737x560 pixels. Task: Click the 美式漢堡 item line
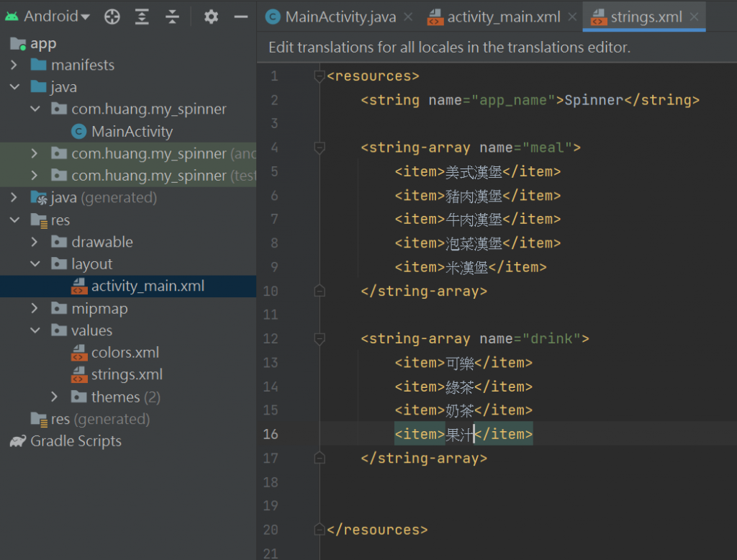click(x=478, y=171)
